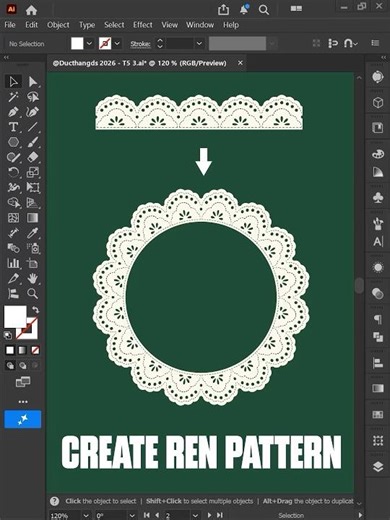Open the artboard number dropdown
Image resolution: width=390 pixels, height=520 pixels.
(x=195, y=515)
